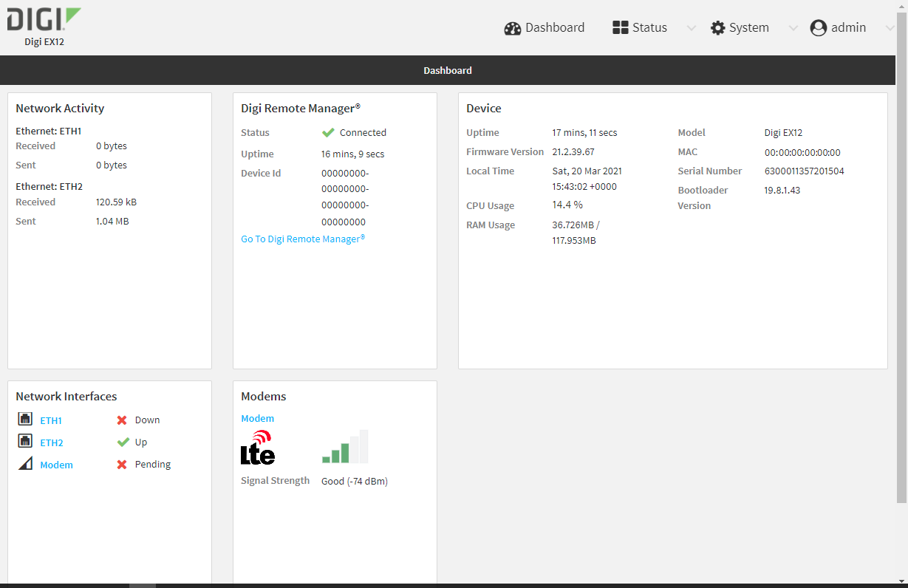Viewport: 908px width, 588px height.
Task: Follow Go To Digi Remote Manager link
Action: click(x=303, y=239)
